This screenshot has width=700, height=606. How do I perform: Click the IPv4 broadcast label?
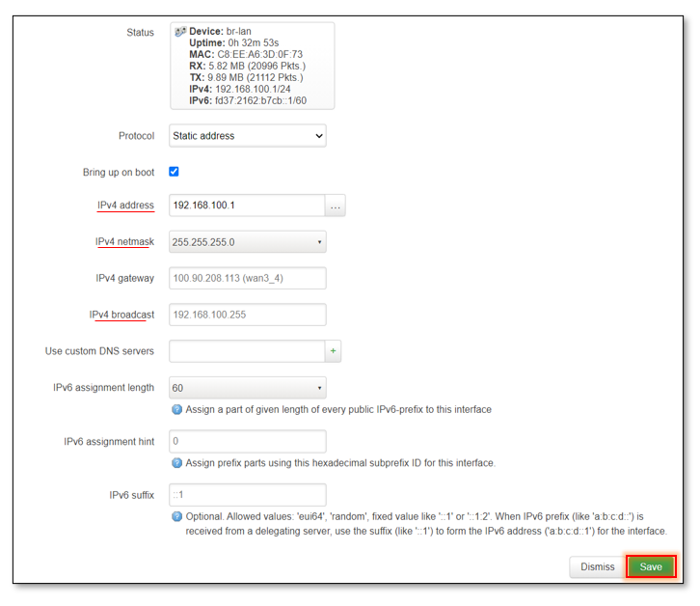(121, 315)
